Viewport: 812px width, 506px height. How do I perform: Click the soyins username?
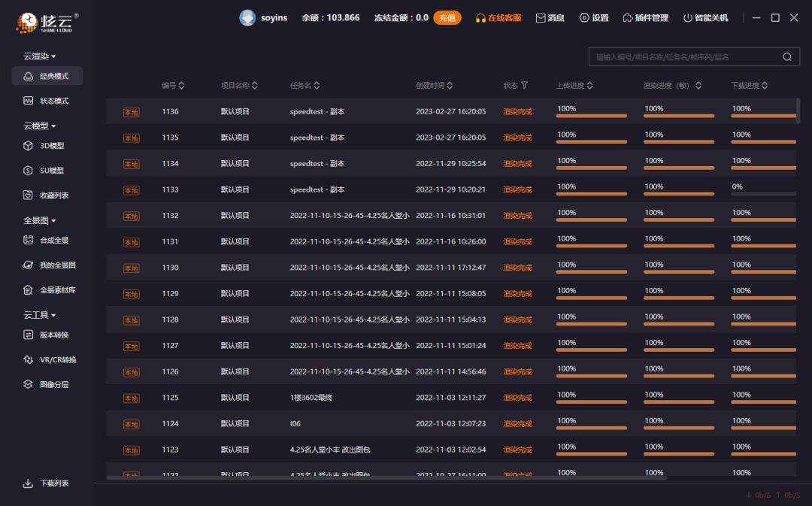point(274,17)
